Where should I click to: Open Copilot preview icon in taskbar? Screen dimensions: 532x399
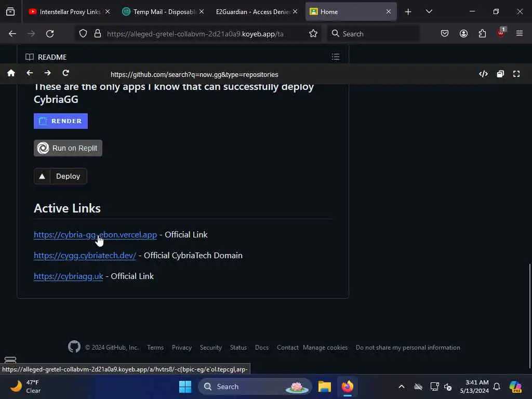coord(515,387)
